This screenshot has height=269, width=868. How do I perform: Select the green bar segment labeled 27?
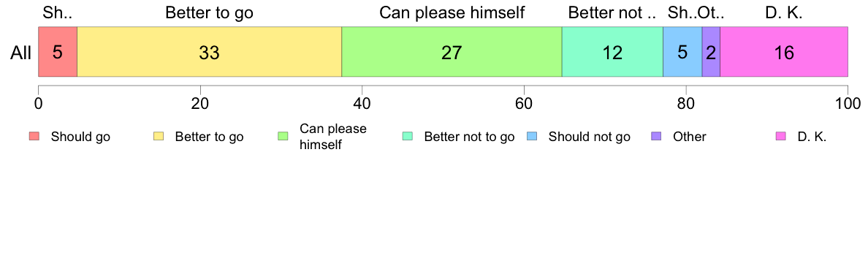[x=452, y=51]
